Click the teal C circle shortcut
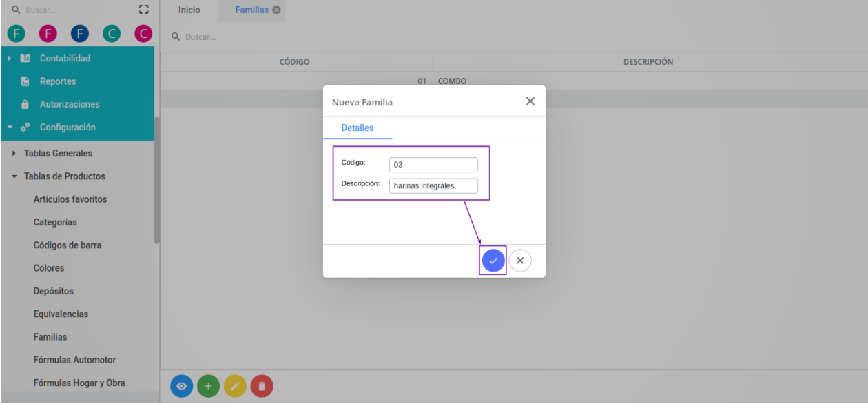The image size is (868, 404). pyautogui.click(x=111, y=33)
